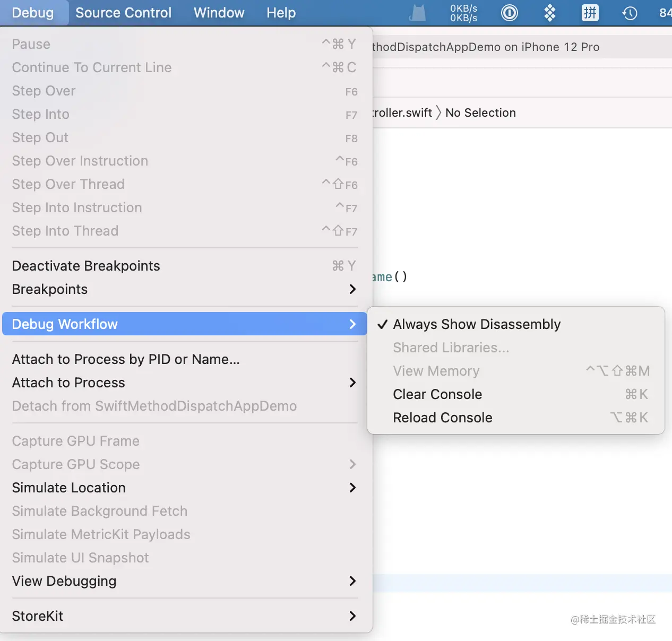Click the Step Out menu item

point(185,137)
